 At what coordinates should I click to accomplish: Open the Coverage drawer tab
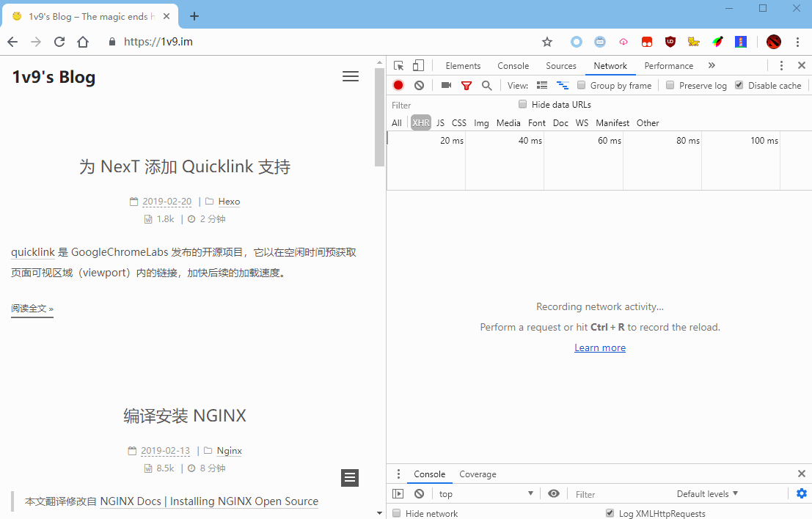pos(478,474)
